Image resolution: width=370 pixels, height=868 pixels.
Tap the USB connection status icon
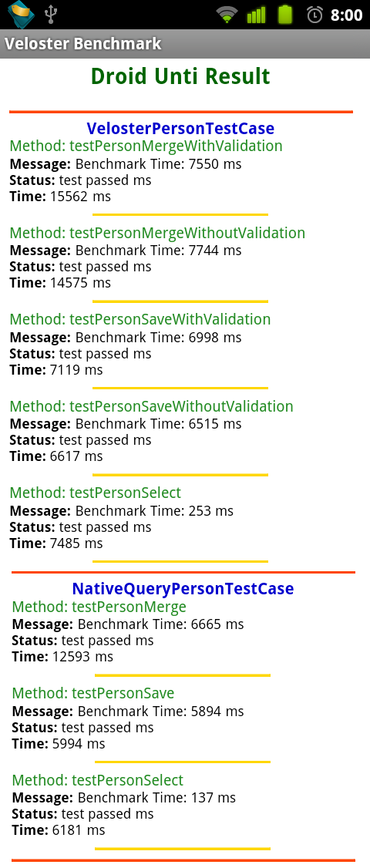[51, 15]
